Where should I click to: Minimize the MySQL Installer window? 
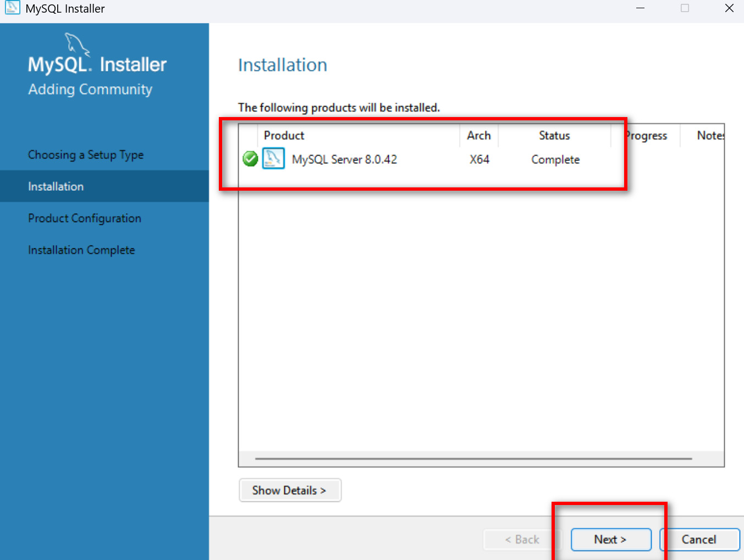coord(640,8)
